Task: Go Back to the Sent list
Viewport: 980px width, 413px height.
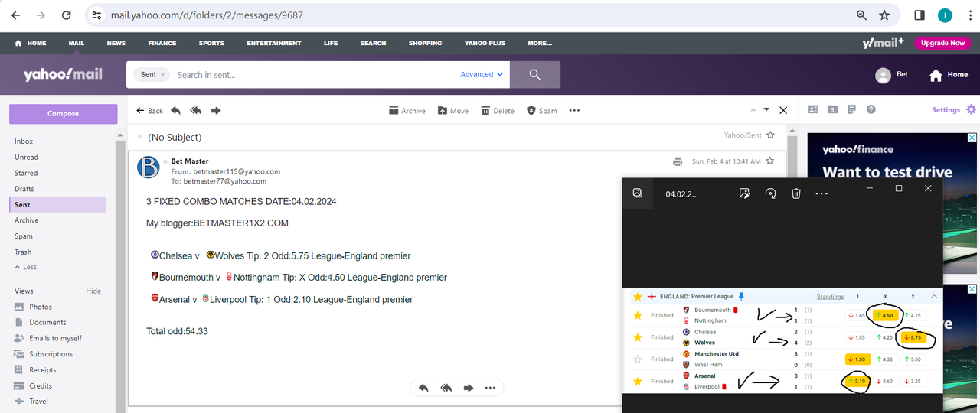Action: 149,111
